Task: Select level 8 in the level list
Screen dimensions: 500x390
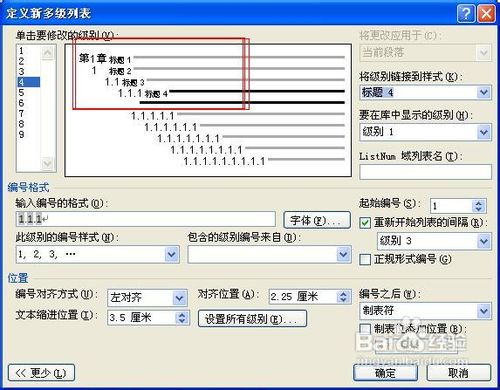Action: [x=21, y=124]
